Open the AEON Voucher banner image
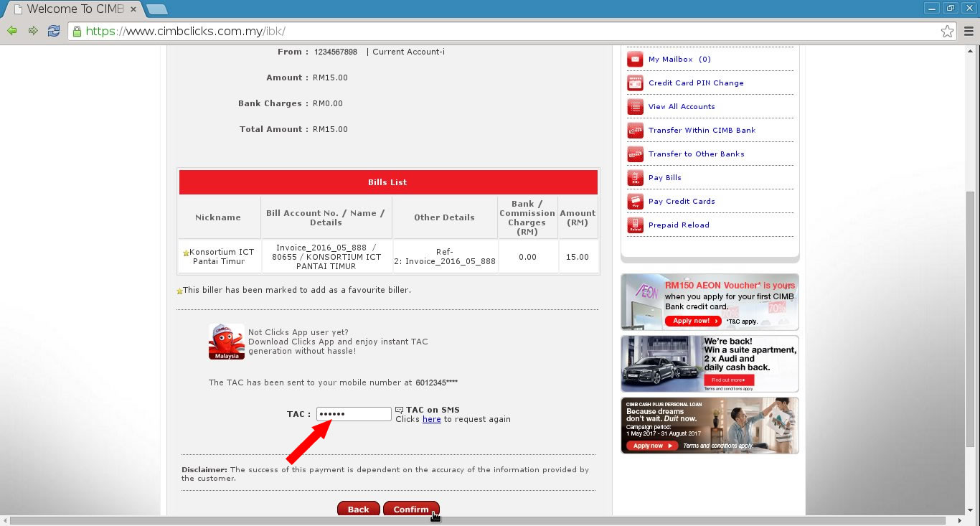 click(710, 302)
